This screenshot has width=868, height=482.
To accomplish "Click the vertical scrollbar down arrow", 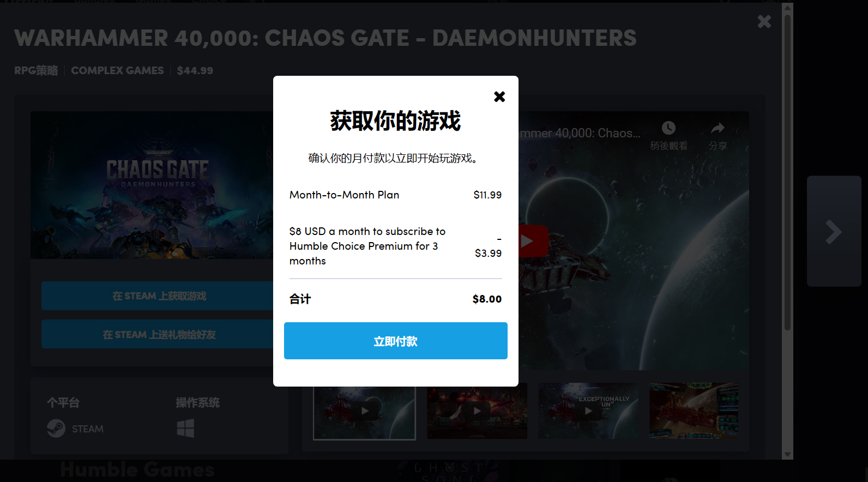I will [x=787, y=454].
